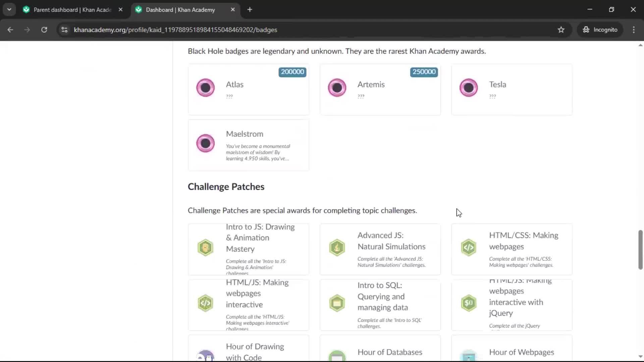Open a new browser tab
644x362 pixels.
[250, 9]
